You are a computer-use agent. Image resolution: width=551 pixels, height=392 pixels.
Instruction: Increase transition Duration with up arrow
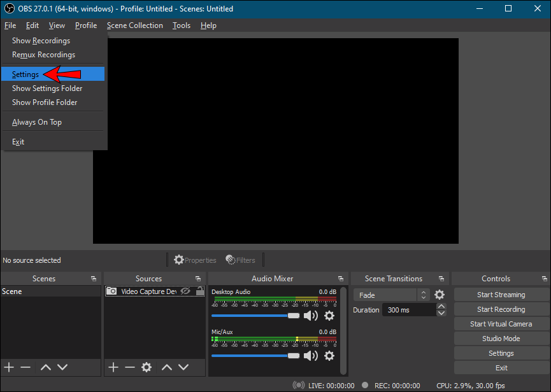[x=441, y=307]
